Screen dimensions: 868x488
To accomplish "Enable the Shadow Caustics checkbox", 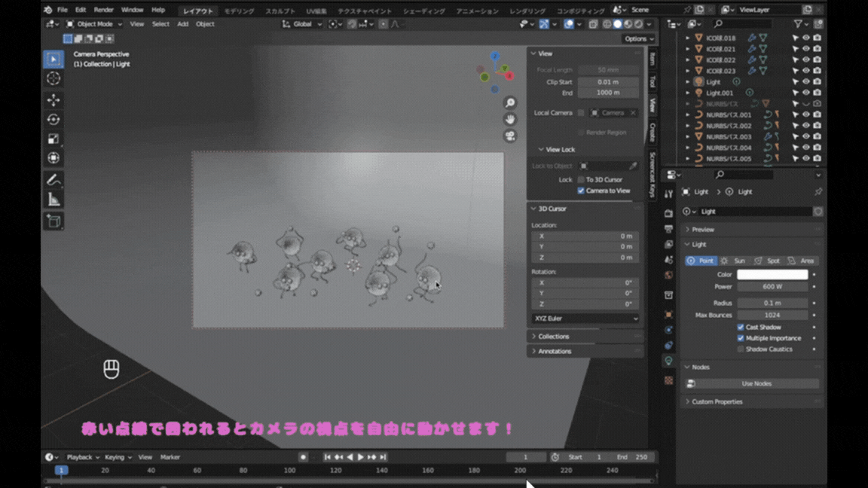I will tap(741, 349).
